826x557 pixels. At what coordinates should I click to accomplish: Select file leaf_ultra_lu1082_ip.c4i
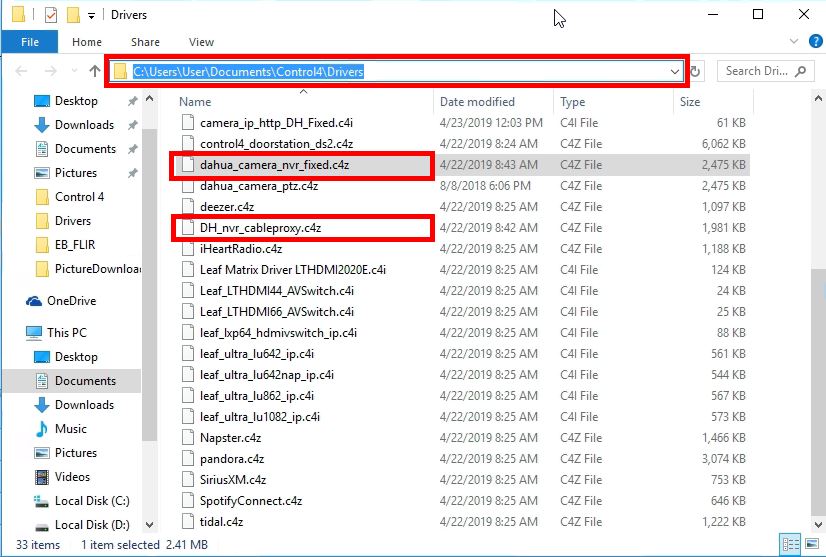click(260, 417)
